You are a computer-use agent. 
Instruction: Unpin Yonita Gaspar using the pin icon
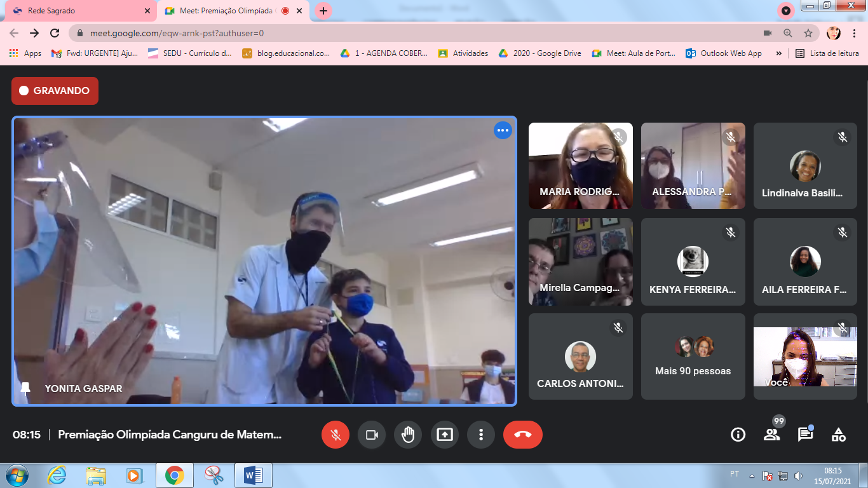[25, 388]
